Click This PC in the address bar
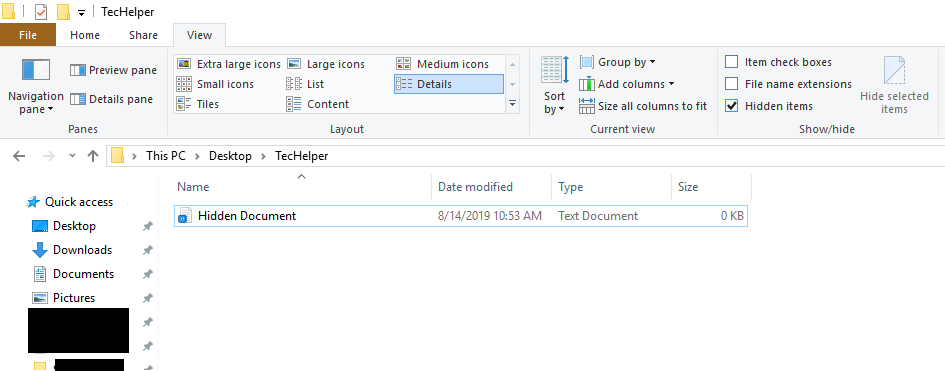 [x=166, y=156]
